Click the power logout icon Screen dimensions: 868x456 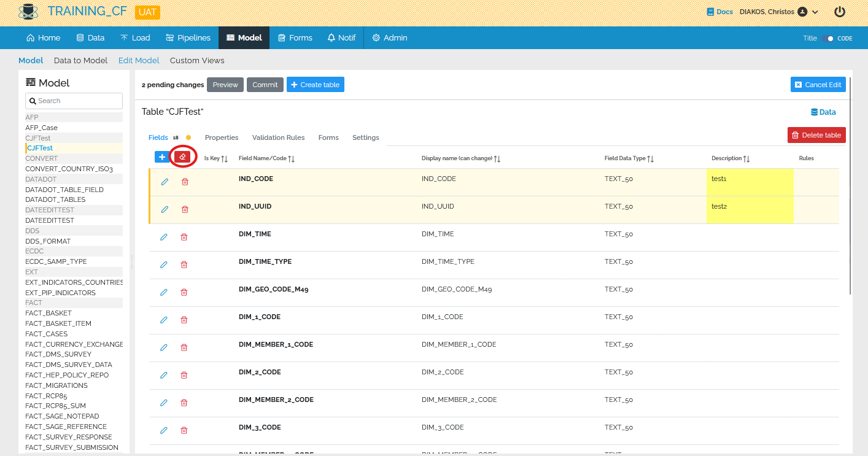[840, 12]
